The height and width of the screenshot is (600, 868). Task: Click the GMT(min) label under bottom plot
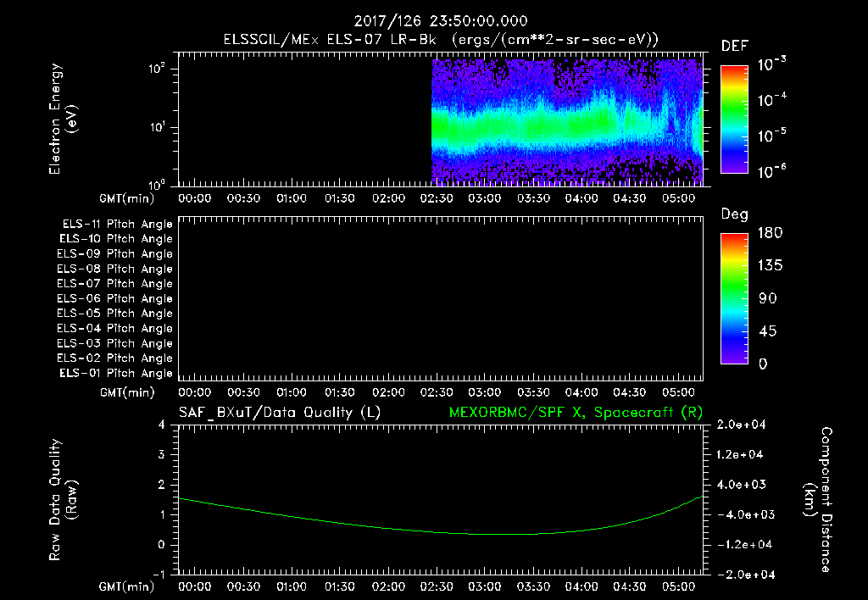tap(127, 586)
